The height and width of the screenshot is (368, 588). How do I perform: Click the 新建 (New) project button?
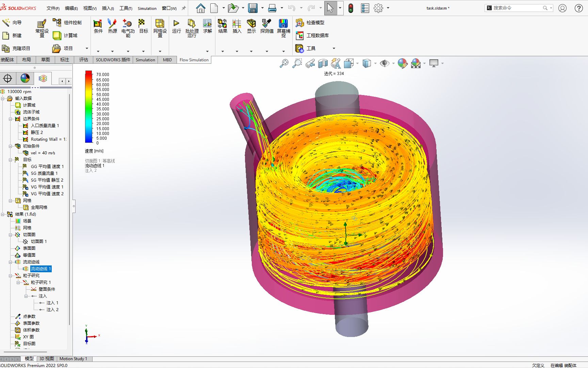point(12,35)
